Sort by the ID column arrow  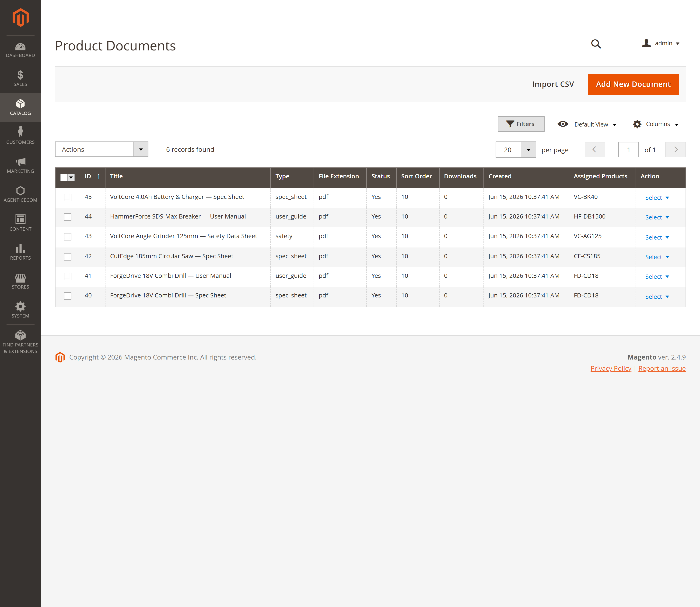[x=99, y=176]
